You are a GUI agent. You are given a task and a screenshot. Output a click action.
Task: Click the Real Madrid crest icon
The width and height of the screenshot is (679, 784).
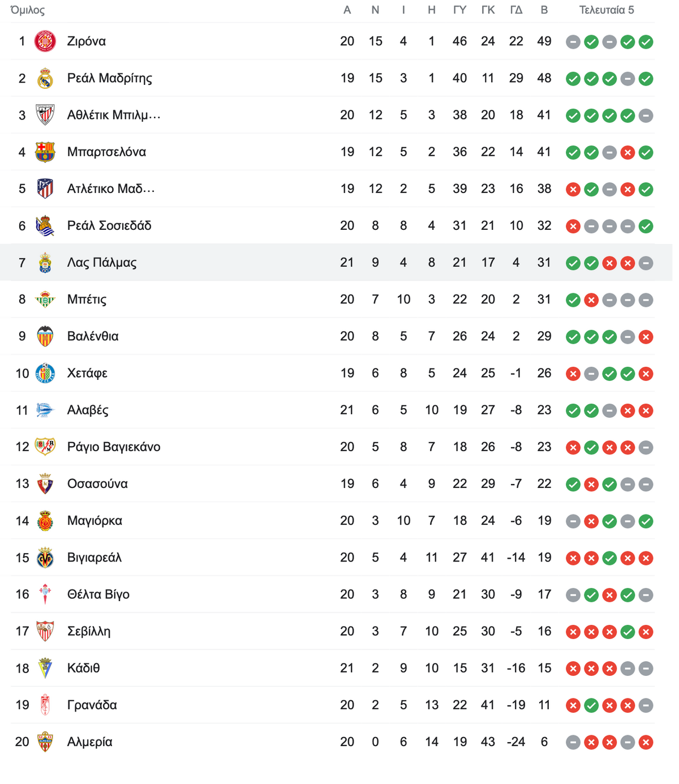(45, 78)
